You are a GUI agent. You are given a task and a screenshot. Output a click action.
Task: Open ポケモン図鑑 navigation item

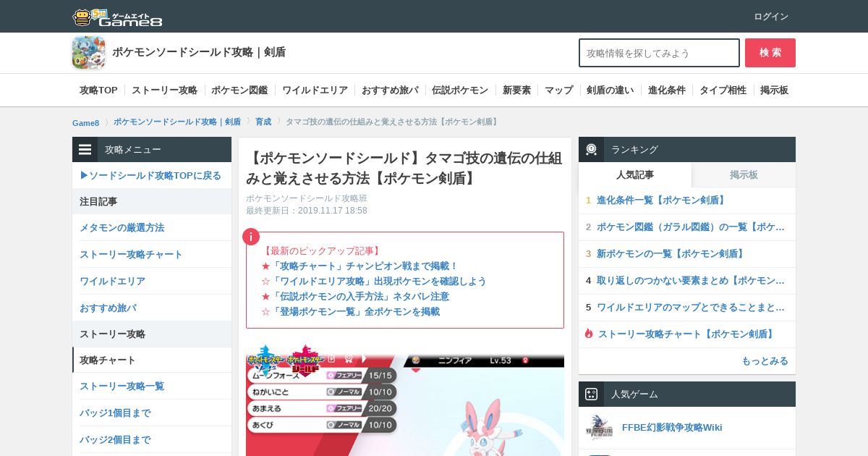[x=239, y=90]
